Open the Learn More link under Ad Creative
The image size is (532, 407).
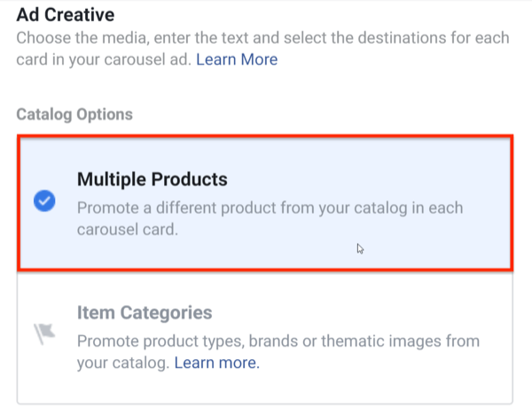click(237, 60)
